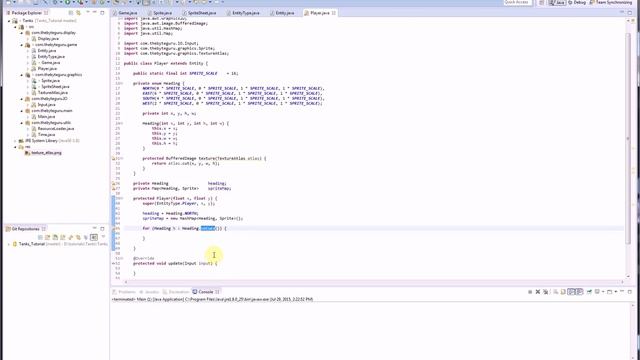This screenshot has height=360, width=640.
Task: Open the Sprite.java editor tab
Action: (x=160, y=13)
